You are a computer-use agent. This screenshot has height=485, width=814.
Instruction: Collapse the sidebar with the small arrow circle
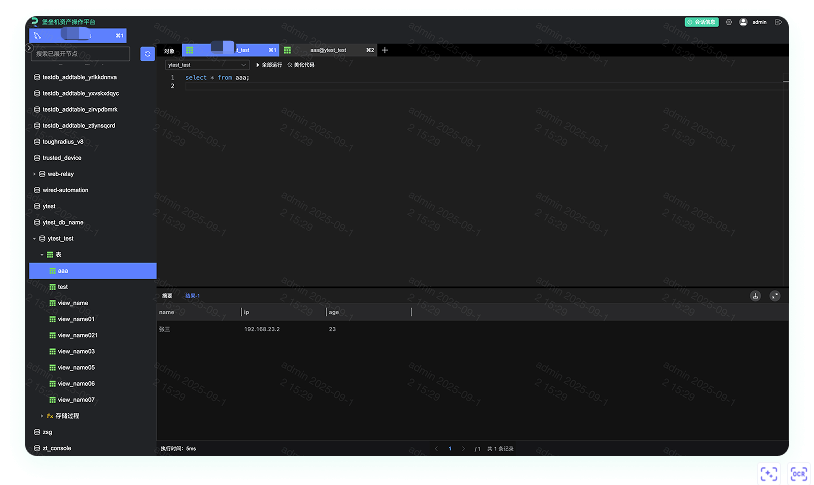tap(29, 48)
